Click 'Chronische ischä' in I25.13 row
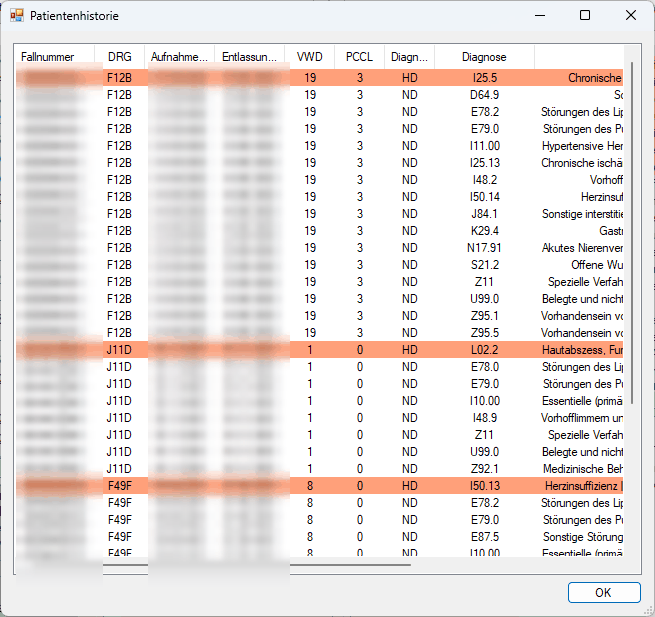This screenshot has width=655, height=617. point(582,163)
